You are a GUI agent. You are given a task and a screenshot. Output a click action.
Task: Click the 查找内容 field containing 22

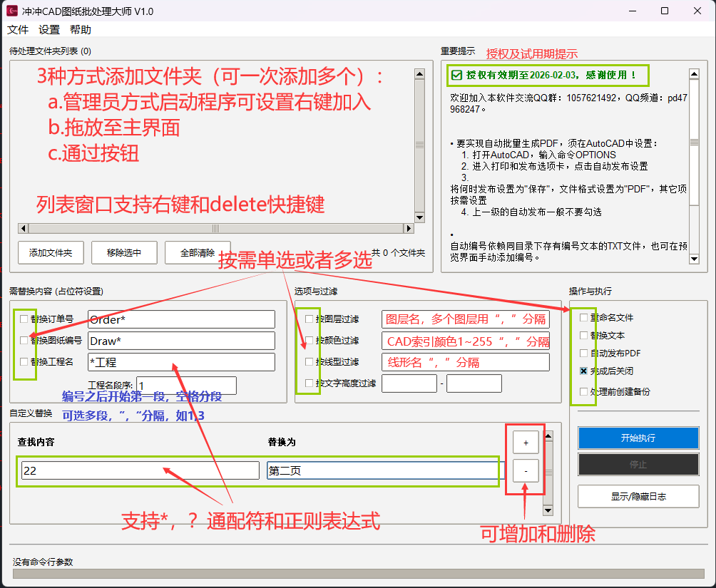coord(140,471)
